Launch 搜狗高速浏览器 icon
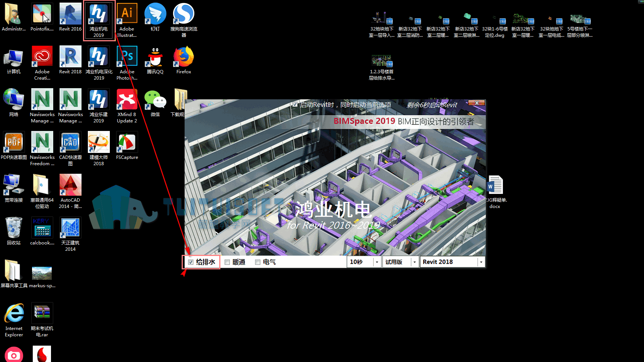This screenshot has height=362, width=644. point(184,20)
